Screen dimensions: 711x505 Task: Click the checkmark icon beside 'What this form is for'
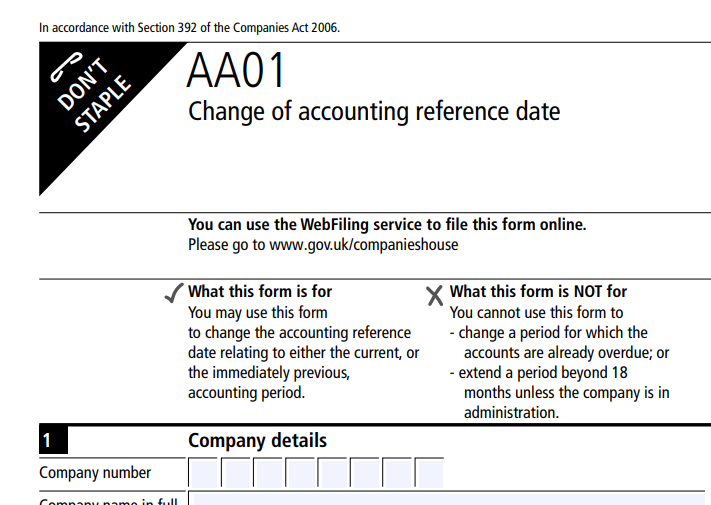(x=174, y=293)
